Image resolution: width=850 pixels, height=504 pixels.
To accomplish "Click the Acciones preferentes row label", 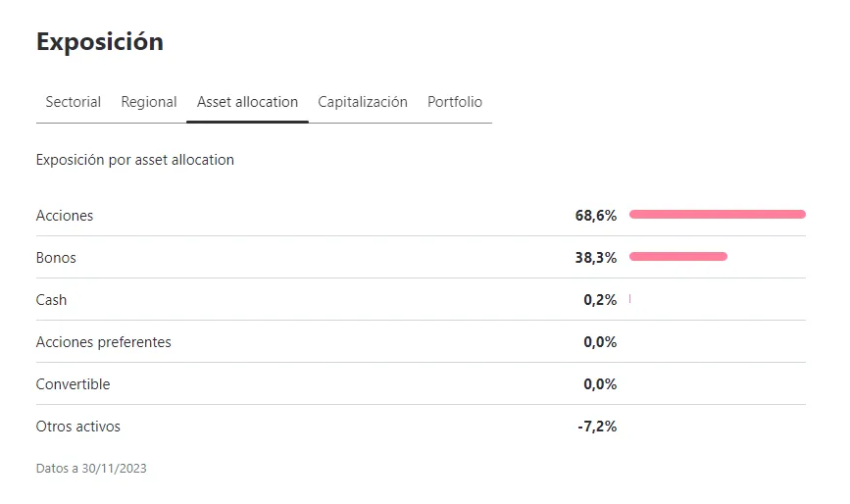I will point(103,342).
